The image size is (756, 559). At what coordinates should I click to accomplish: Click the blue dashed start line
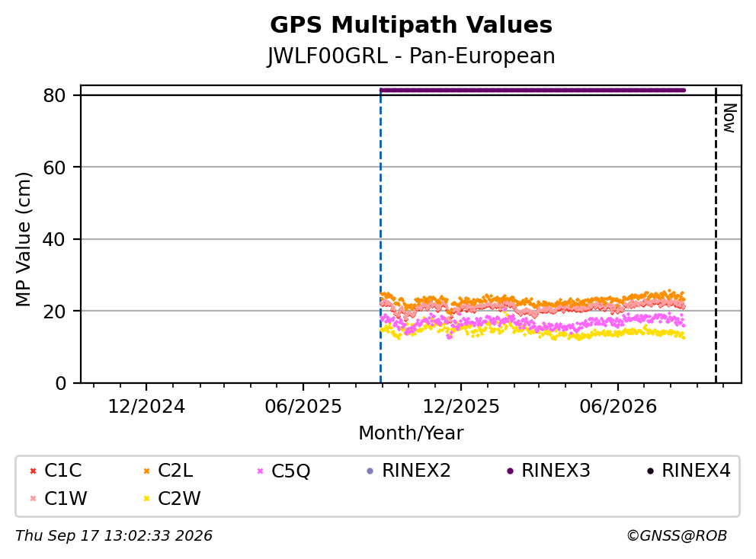(380, 235)
